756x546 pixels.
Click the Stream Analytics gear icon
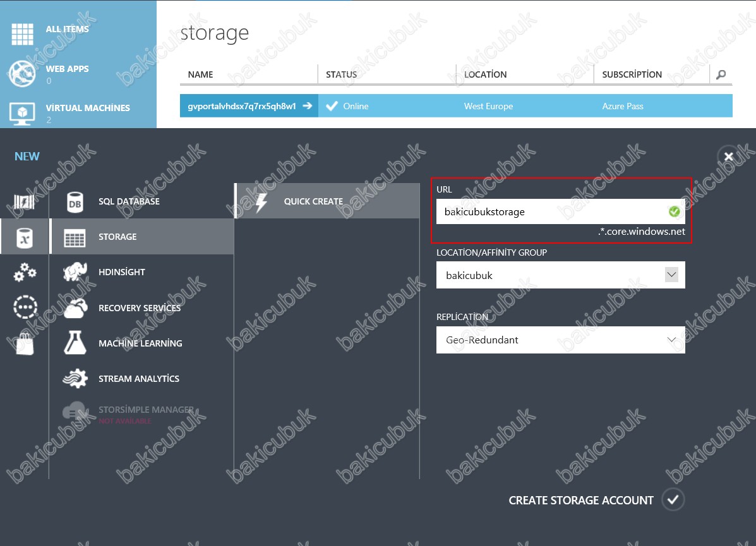click(x=75, y=379)
